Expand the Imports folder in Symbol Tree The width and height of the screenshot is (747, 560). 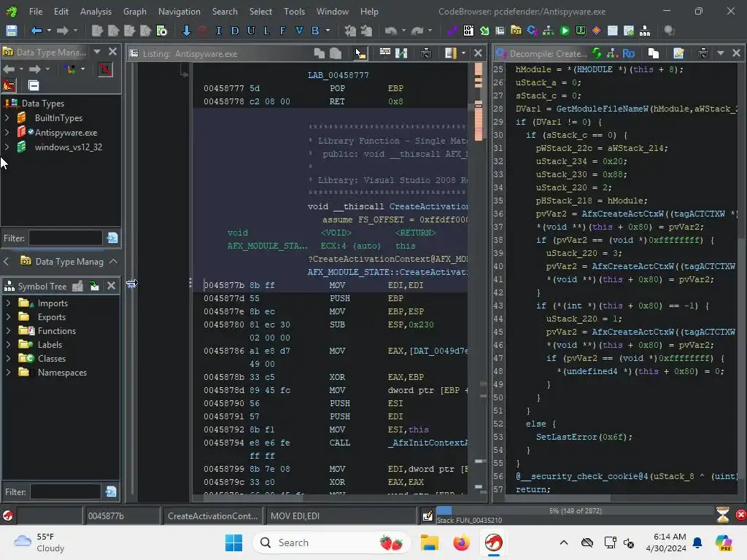[8, 303]
